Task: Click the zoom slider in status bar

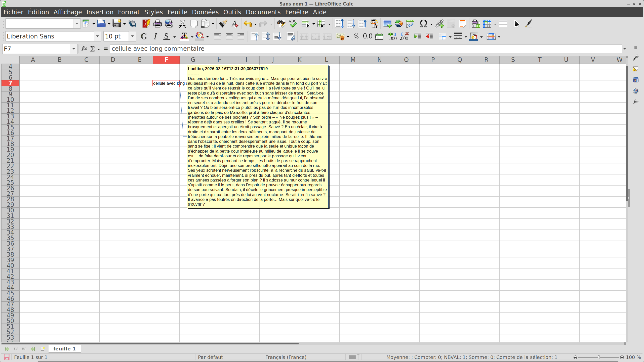Action: (599, 357)
